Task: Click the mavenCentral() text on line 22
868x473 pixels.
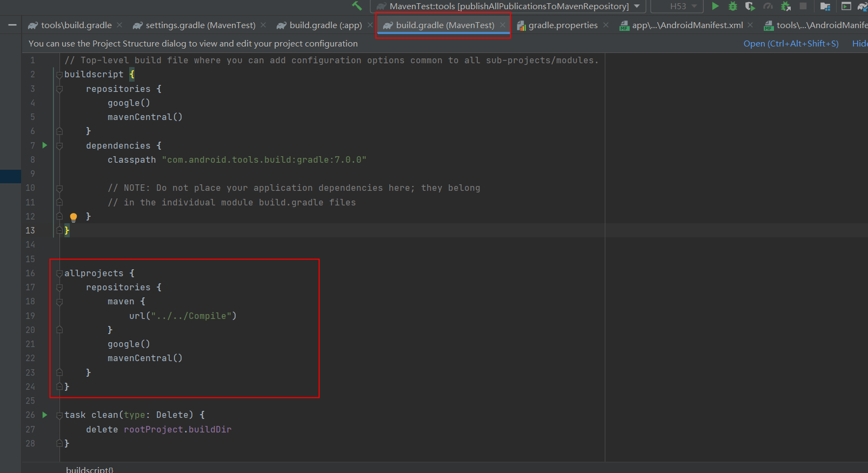Action: [145, 358]
